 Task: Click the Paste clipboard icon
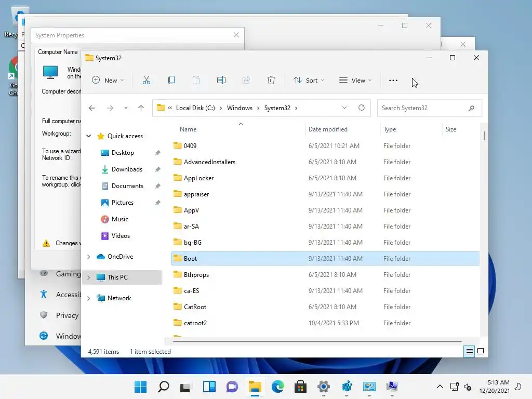[x=196, y=81]
